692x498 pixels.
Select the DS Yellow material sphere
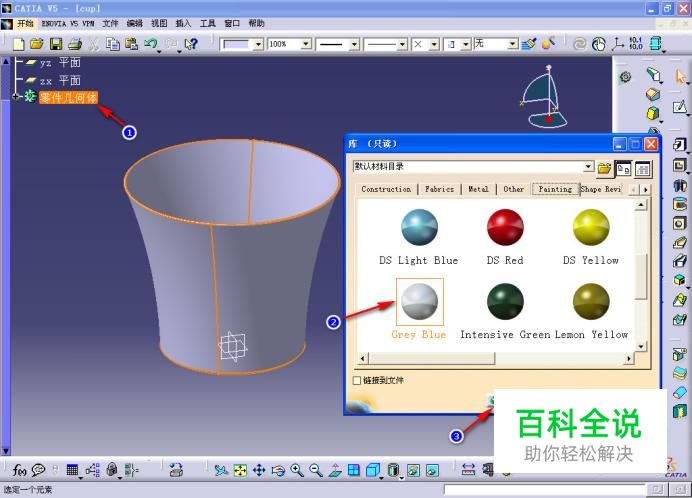pyautogui.click(x=591, y=227)
